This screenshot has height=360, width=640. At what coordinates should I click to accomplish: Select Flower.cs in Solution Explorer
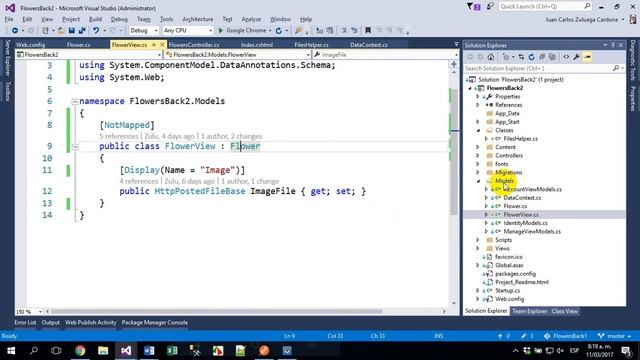click(515, 206)
